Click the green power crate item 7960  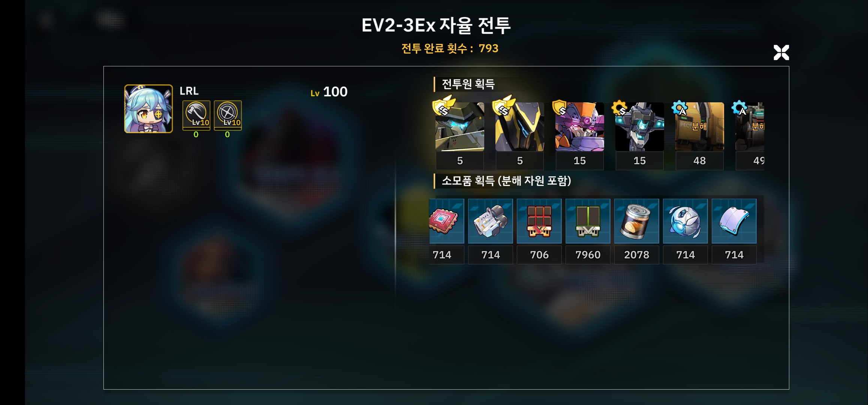(588, 221)
